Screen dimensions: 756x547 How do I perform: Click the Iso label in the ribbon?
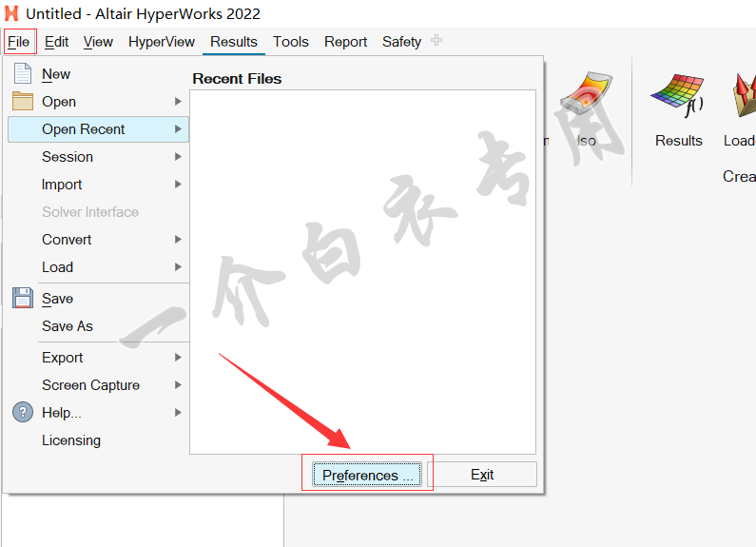point(587,141)
